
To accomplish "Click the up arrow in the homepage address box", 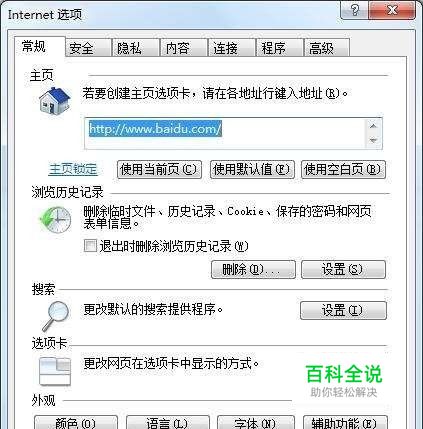I will pos(373,126).
